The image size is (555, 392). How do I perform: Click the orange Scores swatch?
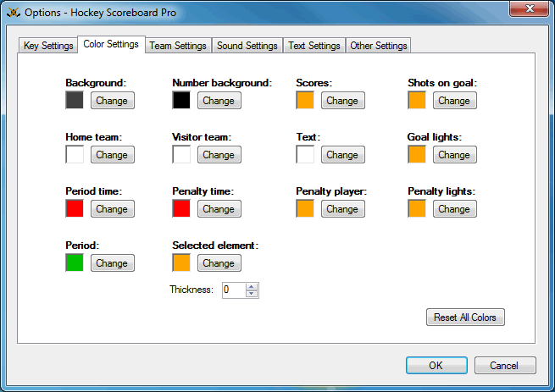(305, 100)
